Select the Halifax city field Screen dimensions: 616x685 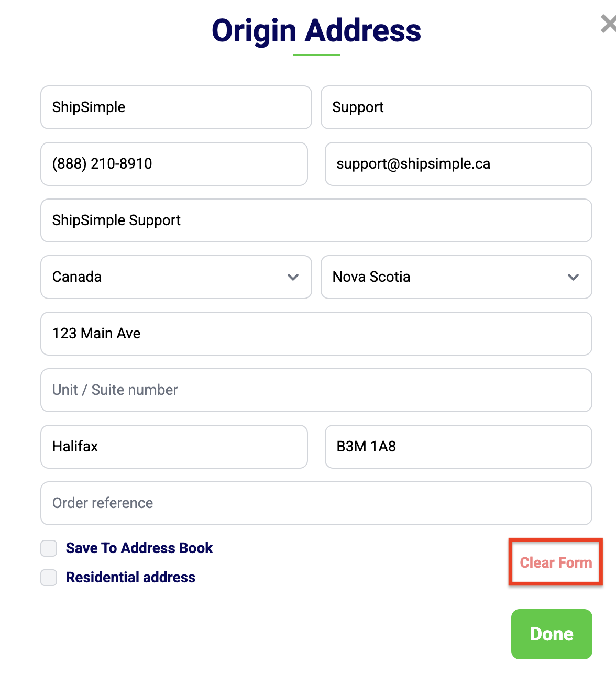click(x=174, y=447)
